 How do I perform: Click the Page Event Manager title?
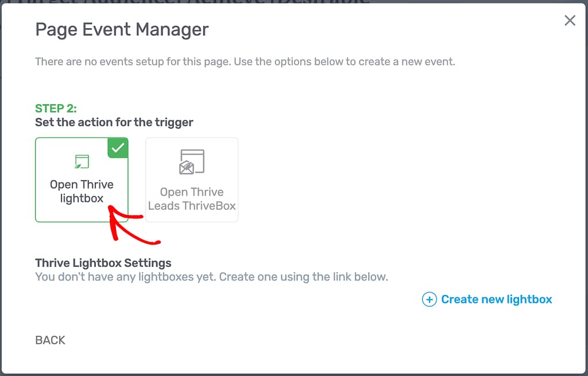pyautogui.click(x=122, y=30)
